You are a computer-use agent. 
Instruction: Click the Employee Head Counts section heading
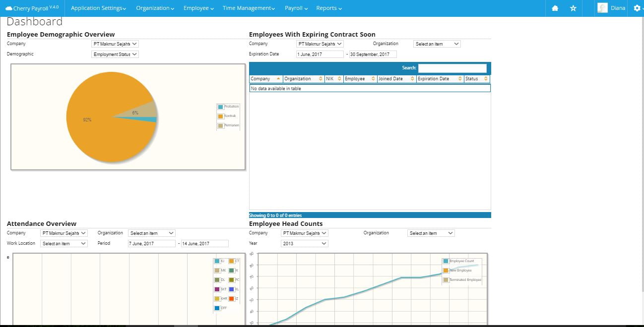click(286, 223)
